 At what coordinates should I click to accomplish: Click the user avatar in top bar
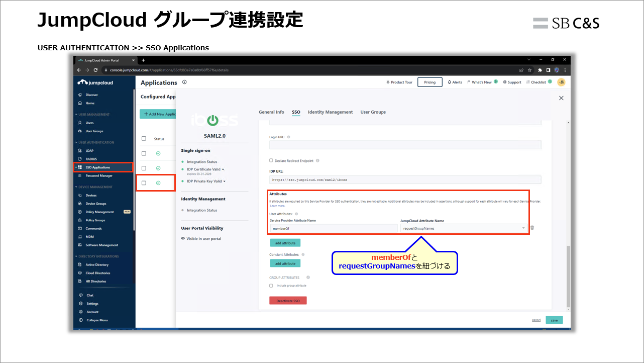tap(562, 82)
